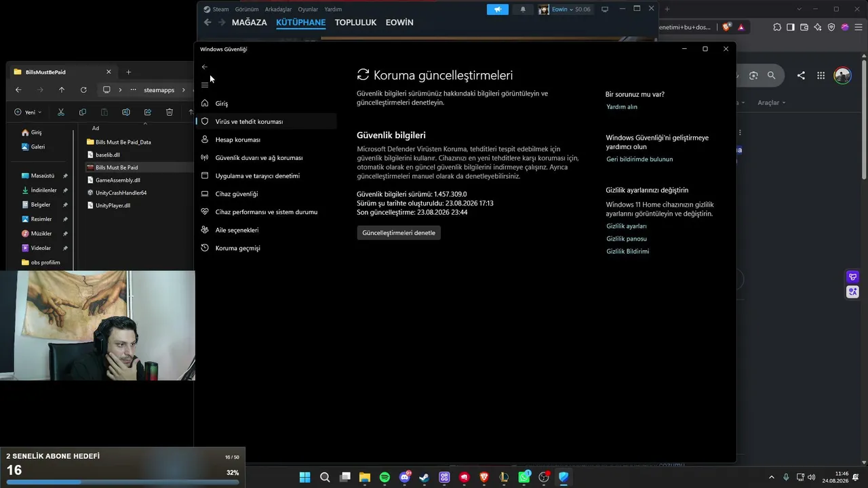The image size is (868, 488).
Task: Select Uygulama ve tarayıcı denetimi
Action: point(266,176)
